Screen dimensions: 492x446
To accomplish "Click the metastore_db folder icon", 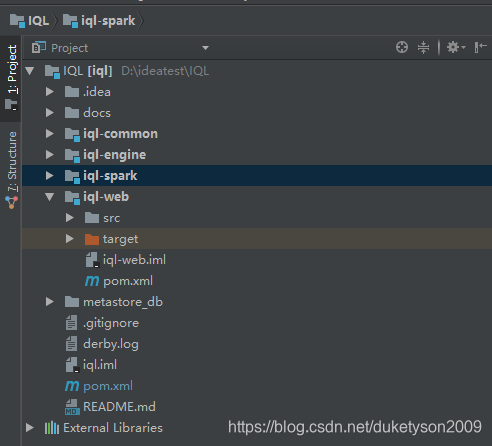I will pyautogui.click(x=72, y=302).
